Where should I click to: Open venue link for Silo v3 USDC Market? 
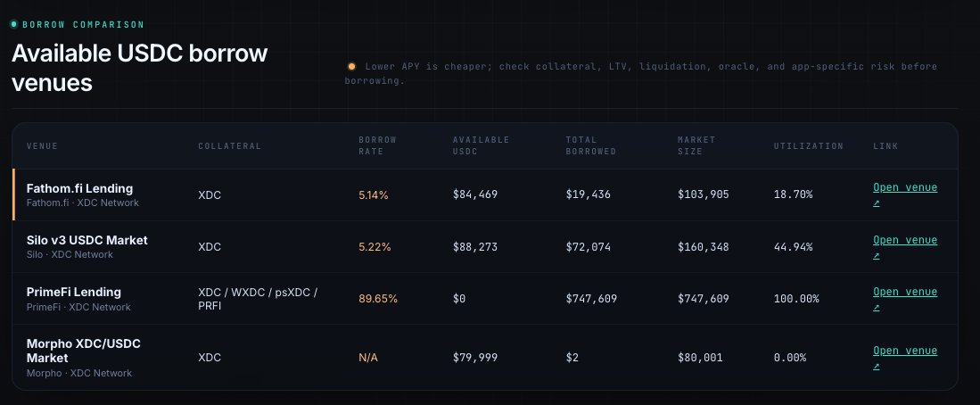point(905,247)
